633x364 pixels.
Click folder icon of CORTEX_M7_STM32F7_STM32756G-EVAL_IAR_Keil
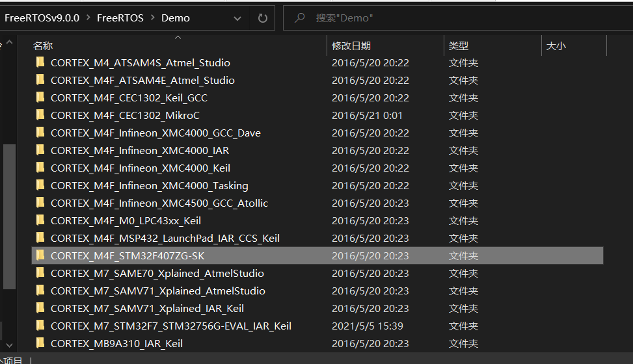coord(40,326)
